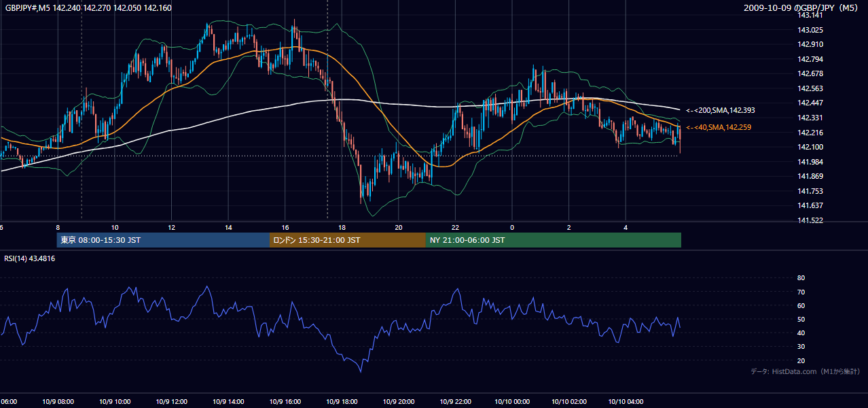Select the NY 21:00-06:00 JST session bar
The height and width of the screenshot is (408, 868).
coord(554,240)
